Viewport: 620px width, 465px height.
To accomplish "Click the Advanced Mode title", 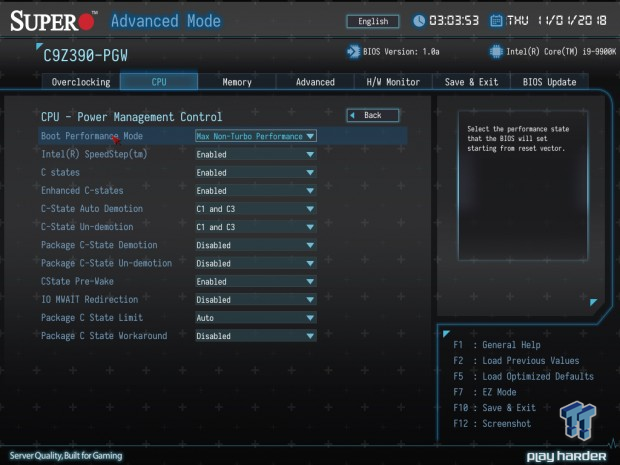I will (166, 21).
